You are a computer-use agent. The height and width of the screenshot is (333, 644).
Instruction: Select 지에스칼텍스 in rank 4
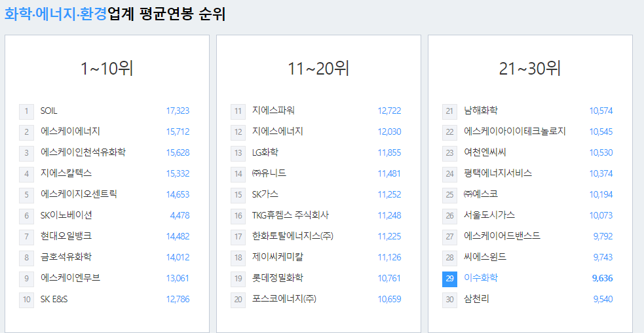pyautogui.click(x=66, y=173)
